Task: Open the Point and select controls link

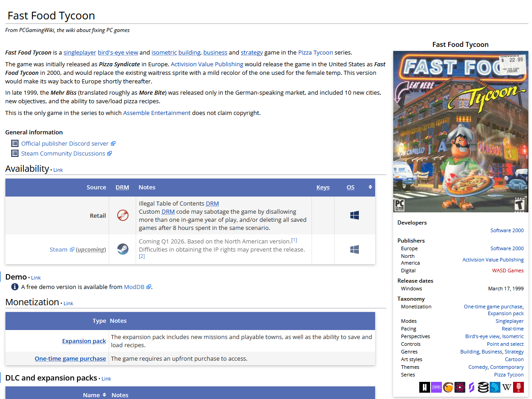Action: (505, 344)
